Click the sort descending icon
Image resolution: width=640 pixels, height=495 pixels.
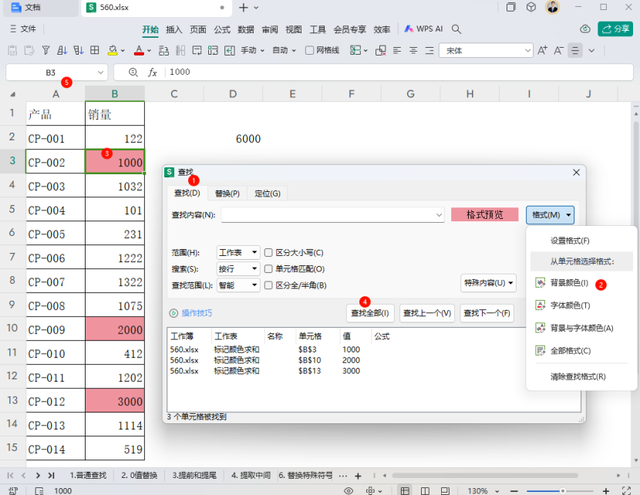pyautogui.click(x=78, y=50)
